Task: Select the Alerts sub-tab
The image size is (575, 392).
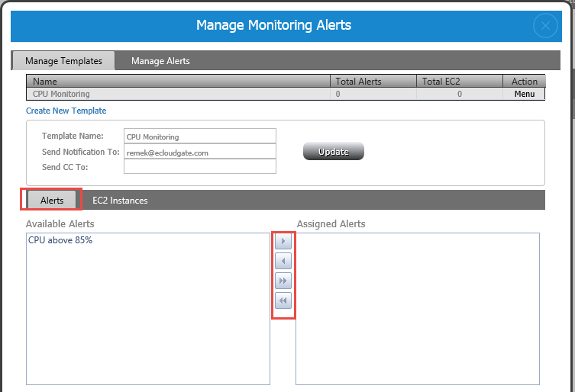Action: coord(52,200)
